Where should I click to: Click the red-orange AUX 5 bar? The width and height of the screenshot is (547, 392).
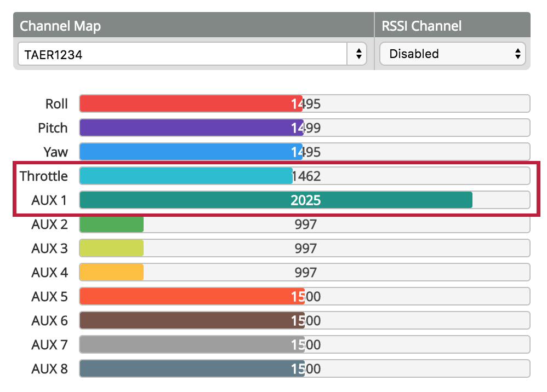click(191, 296)
